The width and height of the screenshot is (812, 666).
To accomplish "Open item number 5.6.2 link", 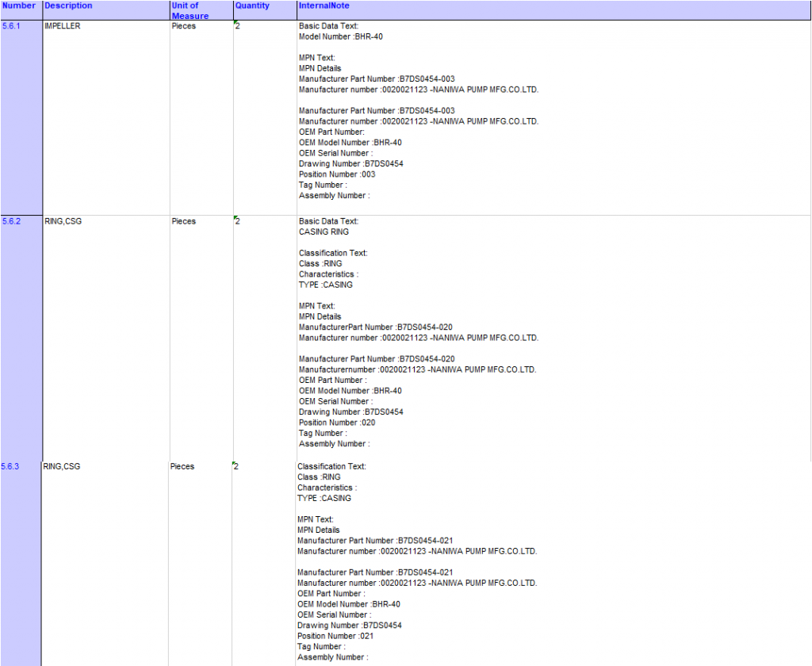I will (x=11, y=221).
